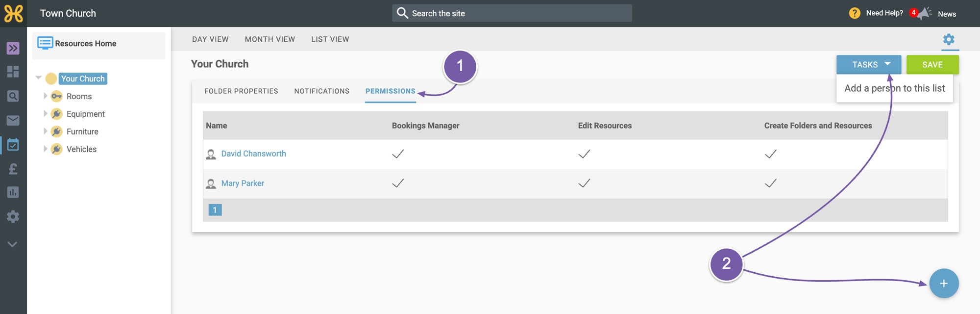Image resolution: width=980 pixels, height=314 pixels.
Task: Click the News link
Action: coord(947,14)
